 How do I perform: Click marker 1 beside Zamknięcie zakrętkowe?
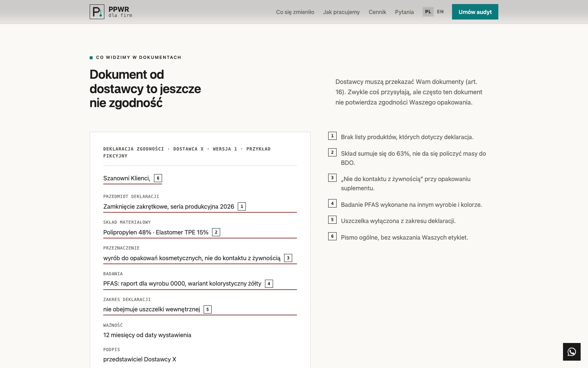242,206
